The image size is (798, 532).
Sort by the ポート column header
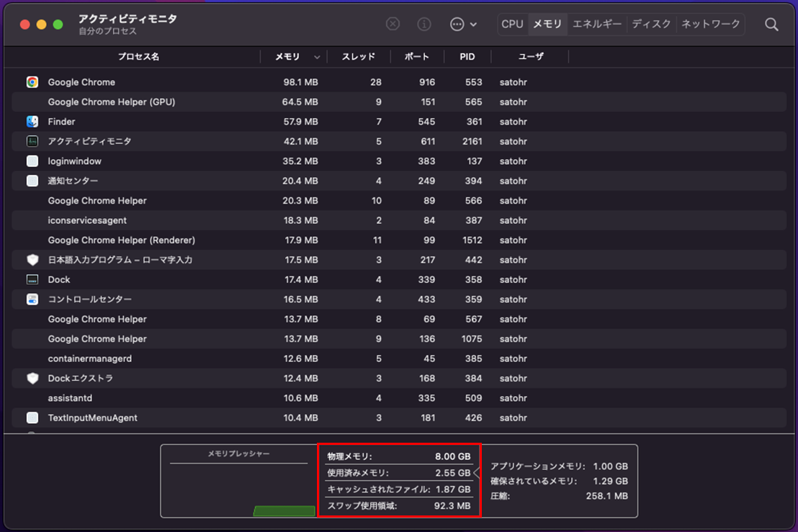click(417, 56)
